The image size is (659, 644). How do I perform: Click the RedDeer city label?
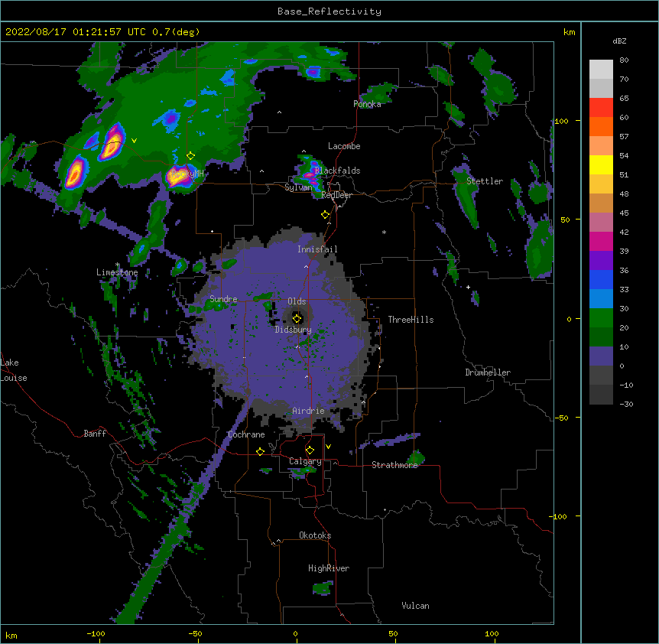click(x=336, y=195)
